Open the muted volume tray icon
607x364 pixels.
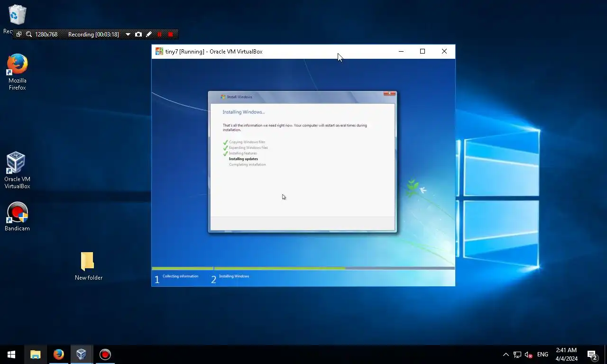point(529,355)
